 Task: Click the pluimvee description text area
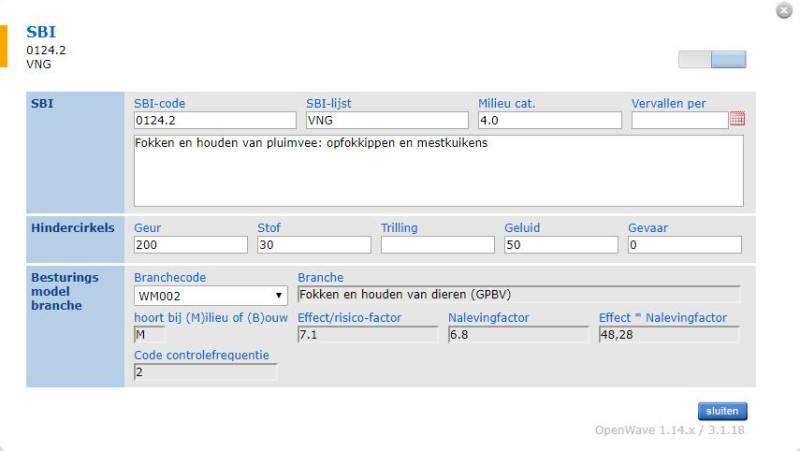(x=438, y=171)
